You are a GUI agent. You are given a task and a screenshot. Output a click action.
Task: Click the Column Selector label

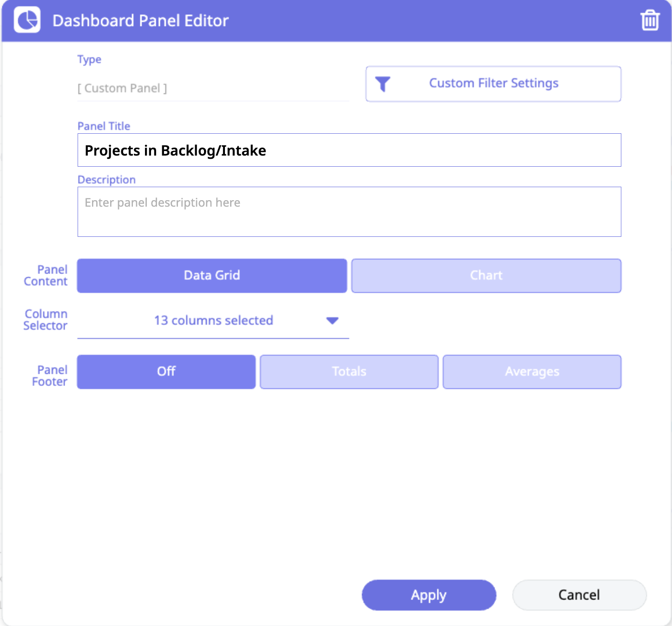tap(46, 320)
